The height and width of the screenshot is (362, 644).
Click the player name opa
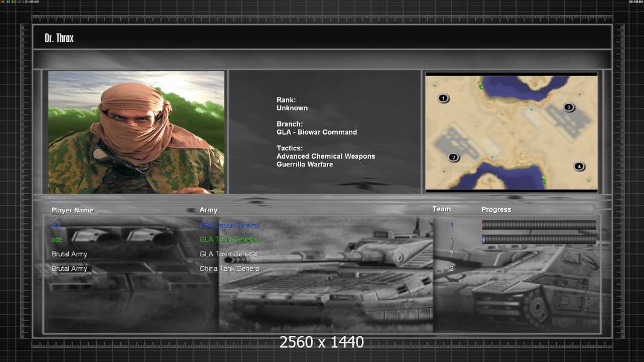point(57,240)
